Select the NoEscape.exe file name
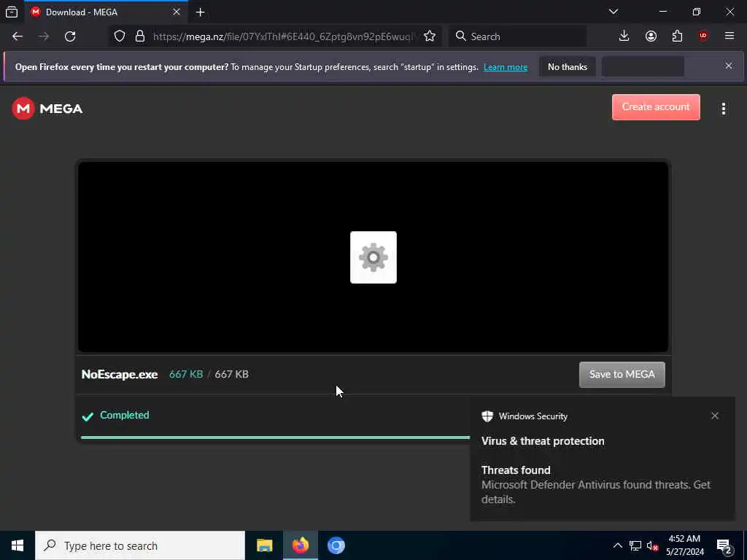The height and width of the screenshot is (560, 747). click(120, 374)
